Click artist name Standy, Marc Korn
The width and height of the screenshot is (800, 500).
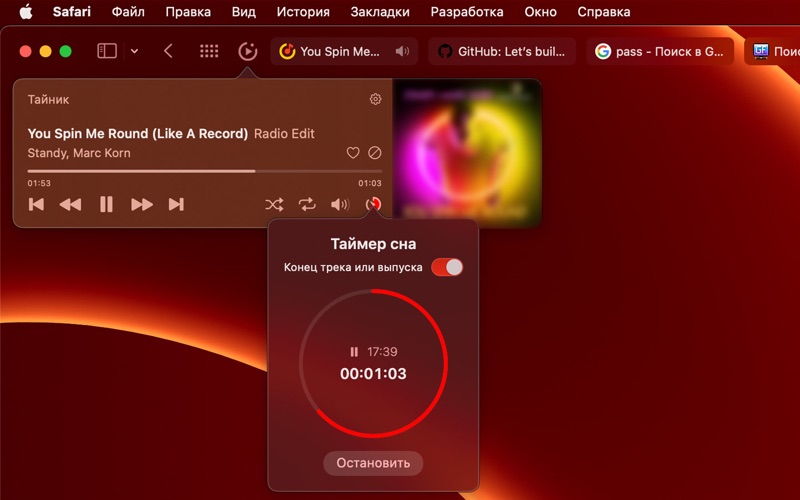click(79, 153)
